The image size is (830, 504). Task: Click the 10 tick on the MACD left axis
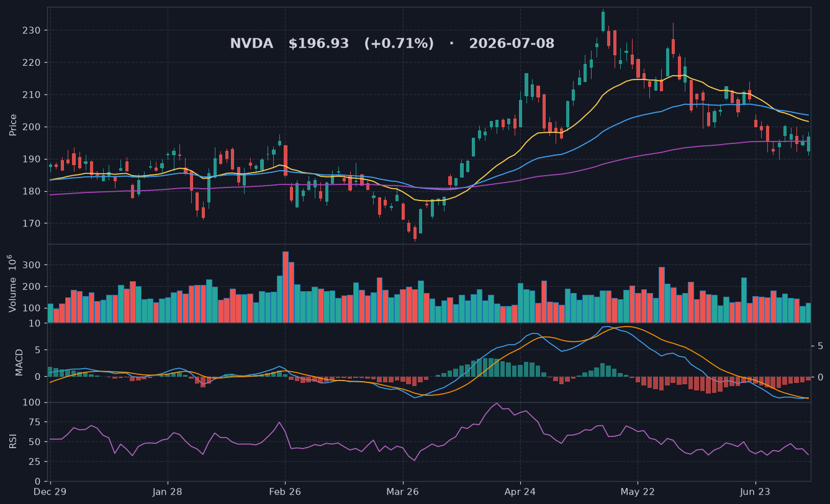(35, 323)
